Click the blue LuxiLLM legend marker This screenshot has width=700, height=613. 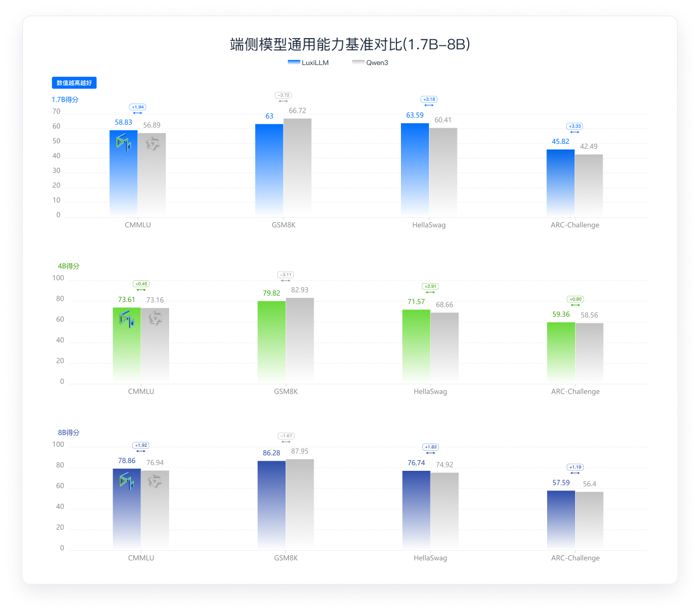pyautogui.click(x=293, y=62)
